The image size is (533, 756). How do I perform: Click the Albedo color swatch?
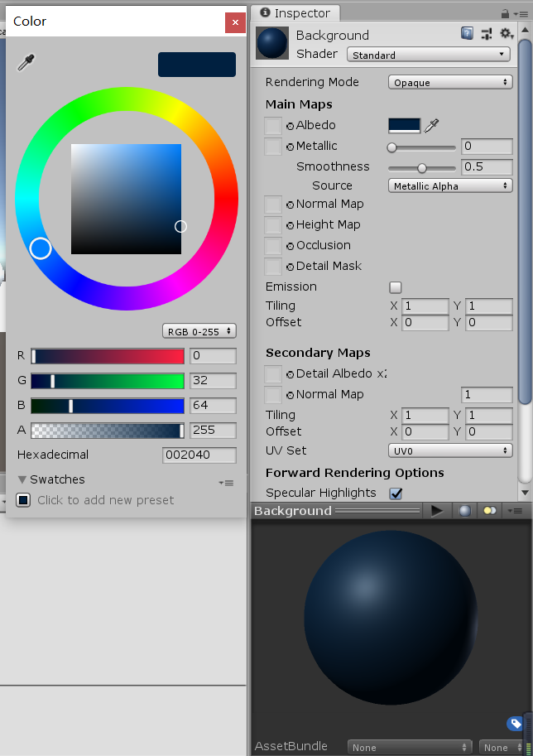click(x=405, y=125)
